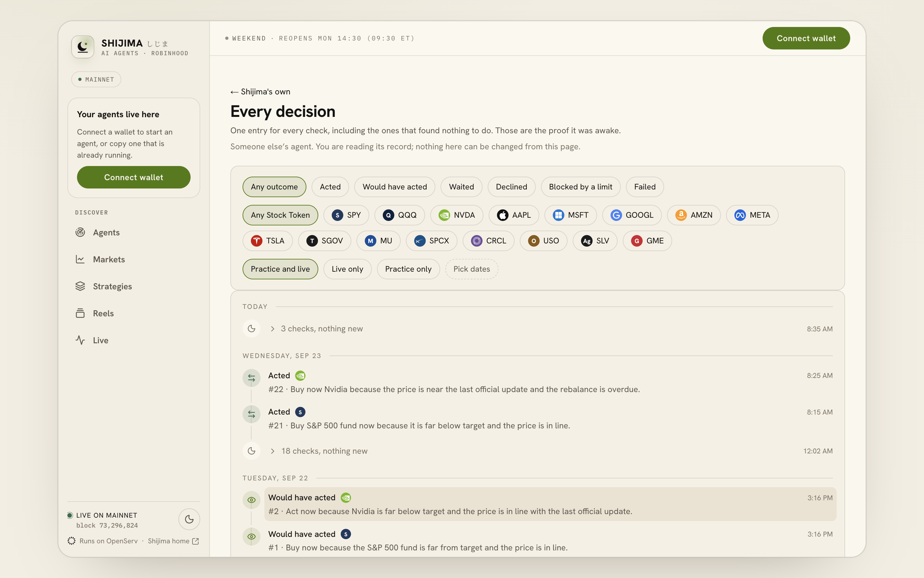Image resolution: width=924 pixels, height=578 pixels.
Task: Filter by the CRCL token chip
Action: (488, 241)
